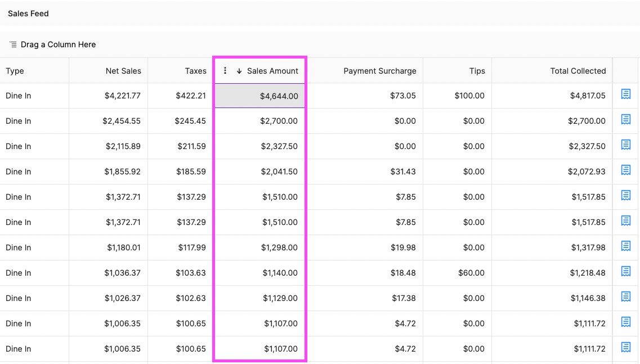Open the Sales Amount column menu (three dots)
The width and height of the screenshot is (640, 364).
225,71
